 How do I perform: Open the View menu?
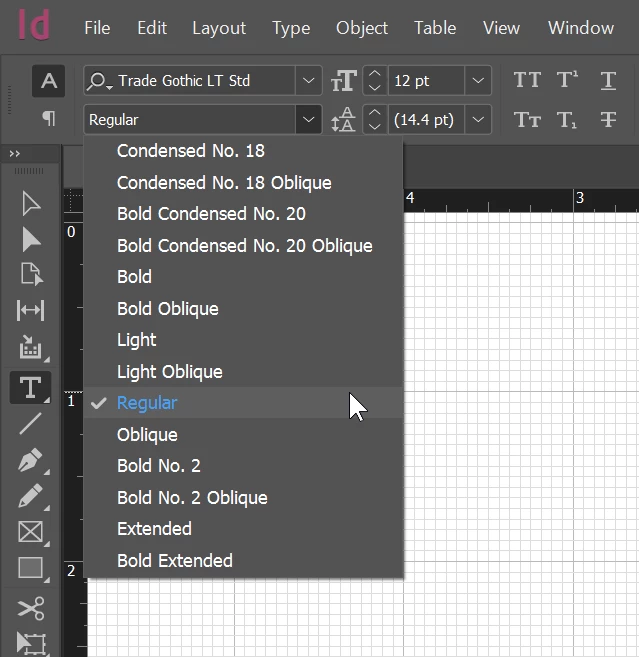[501, 28]
